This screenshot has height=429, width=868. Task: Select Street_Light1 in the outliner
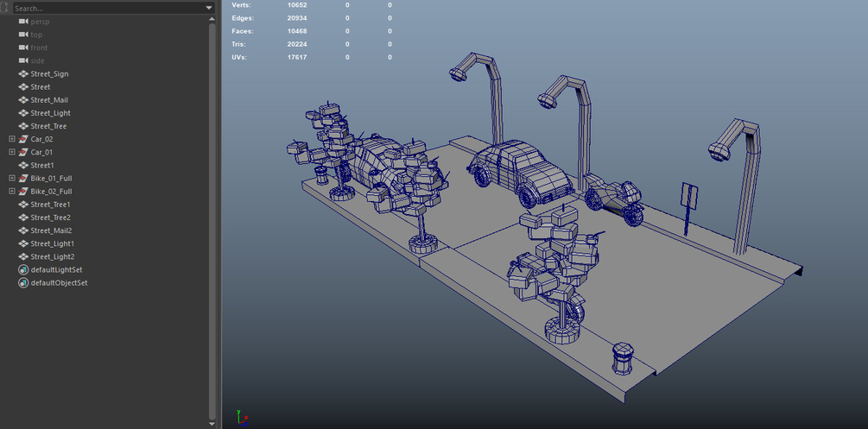tap(52, 243)
